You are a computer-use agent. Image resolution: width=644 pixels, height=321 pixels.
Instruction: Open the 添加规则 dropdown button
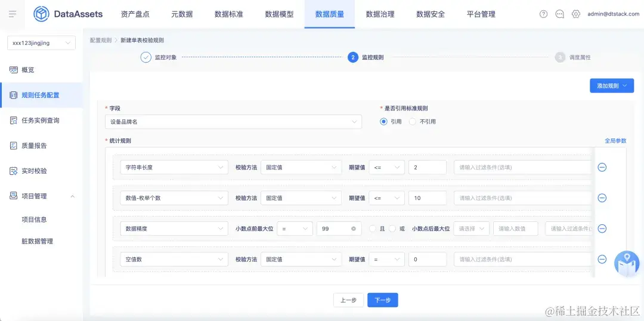[x=612, y=85]
